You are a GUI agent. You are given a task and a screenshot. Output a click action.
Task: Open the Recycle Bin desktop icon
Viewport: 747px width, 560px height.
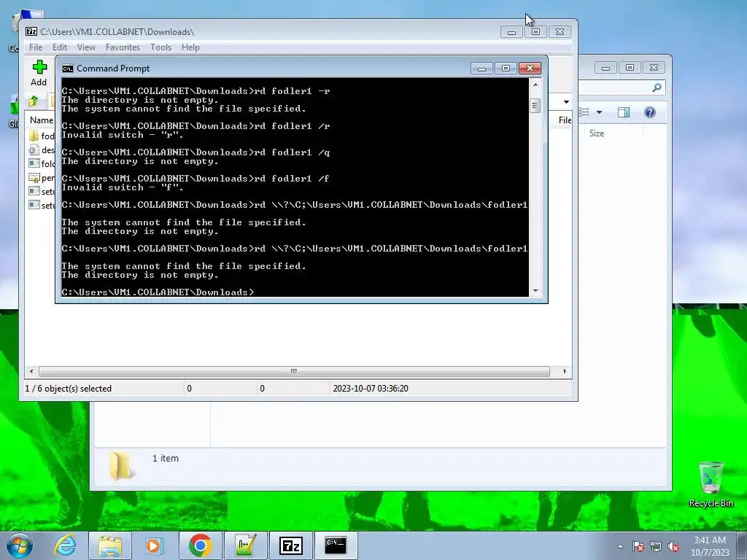[711, 484]
